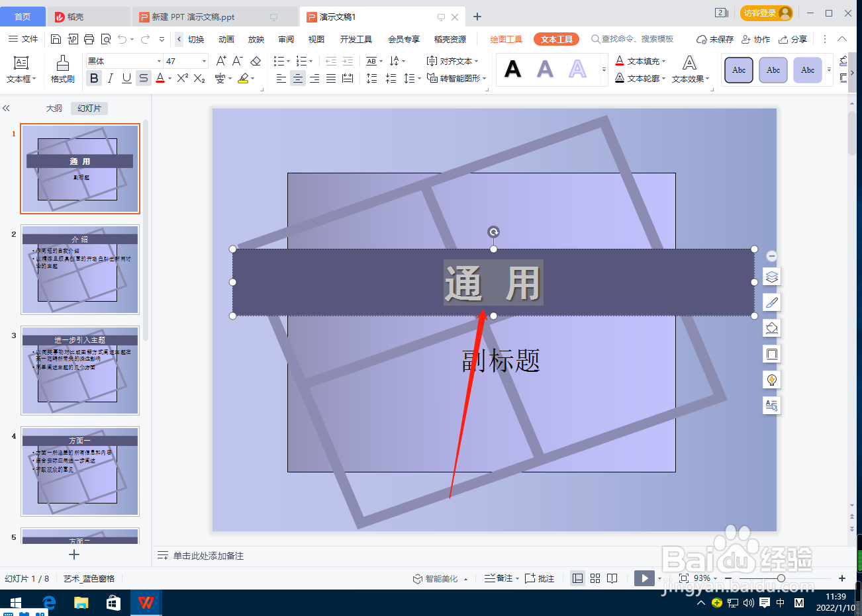Image resolution: width=862 pixels, height=616 pixels.
Task: Click the 分享 share button
Action: [x=793, y=39]
